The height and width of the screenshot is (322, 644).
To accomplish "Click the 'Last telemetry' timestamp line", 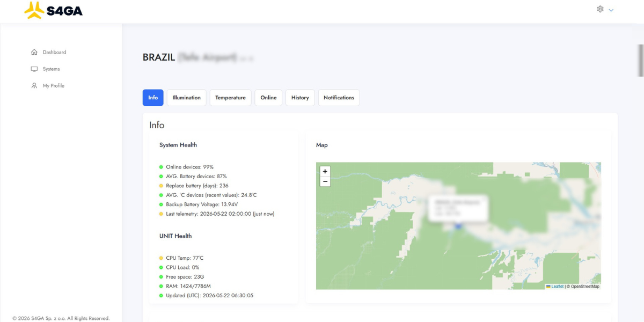I will point(220,214).
